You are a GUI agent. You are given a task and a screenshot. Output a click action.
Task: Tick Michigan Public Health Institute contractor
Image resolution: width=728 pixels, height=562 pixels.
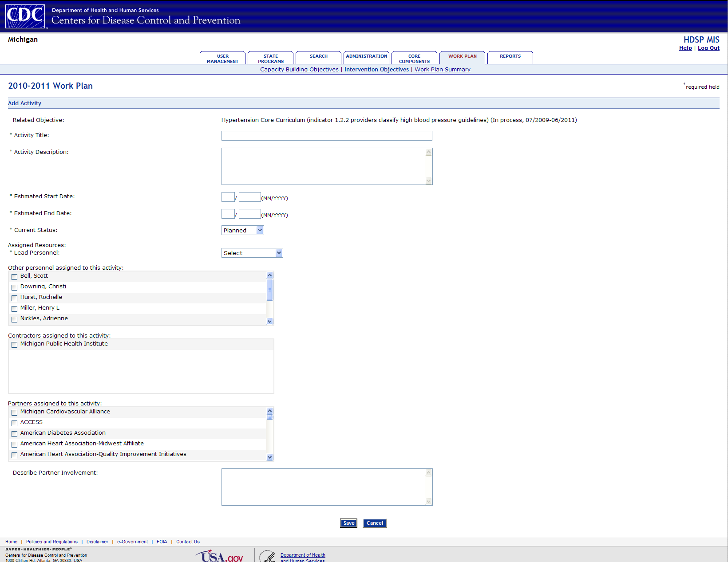click(15, 345)
